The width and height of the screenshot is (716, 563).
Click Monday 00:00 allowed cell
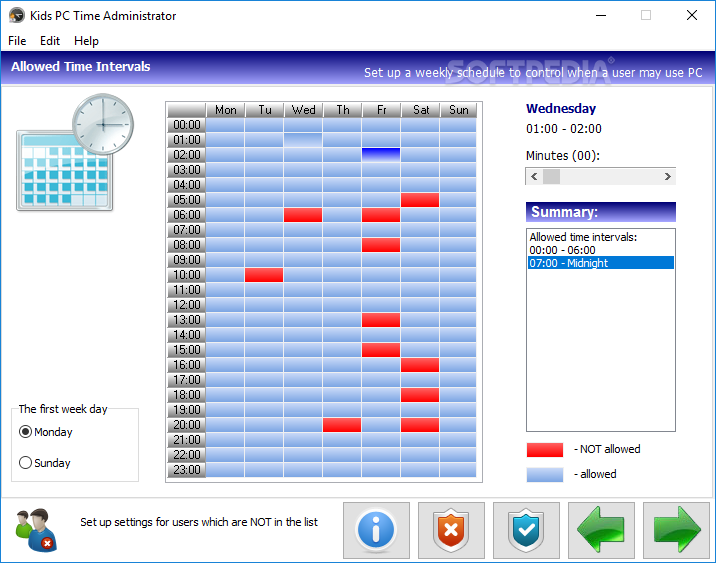225,125
